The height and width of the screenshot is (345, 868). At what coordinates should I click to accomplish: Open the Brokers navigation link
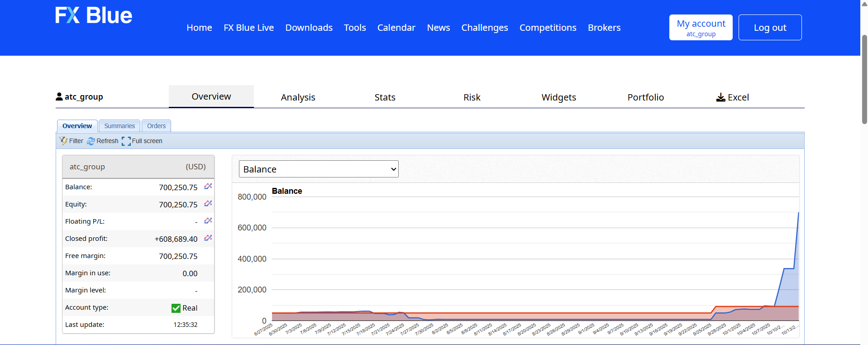604,28
